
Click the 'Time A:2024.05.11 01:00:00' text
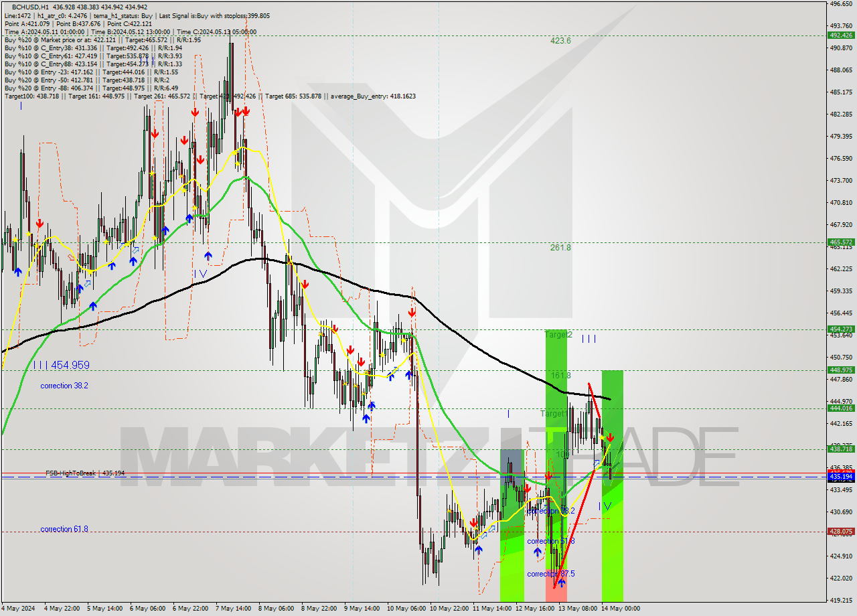pos(44,32)
